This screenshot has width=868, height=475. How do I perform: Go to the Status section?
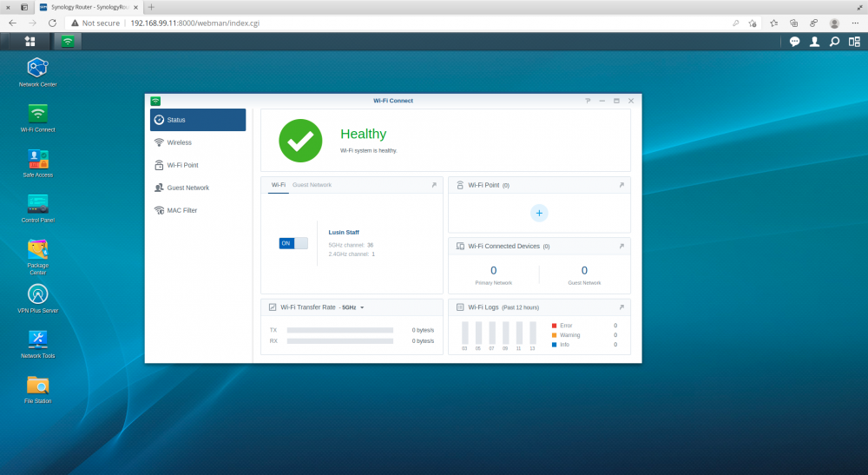(x=198, y=120)
